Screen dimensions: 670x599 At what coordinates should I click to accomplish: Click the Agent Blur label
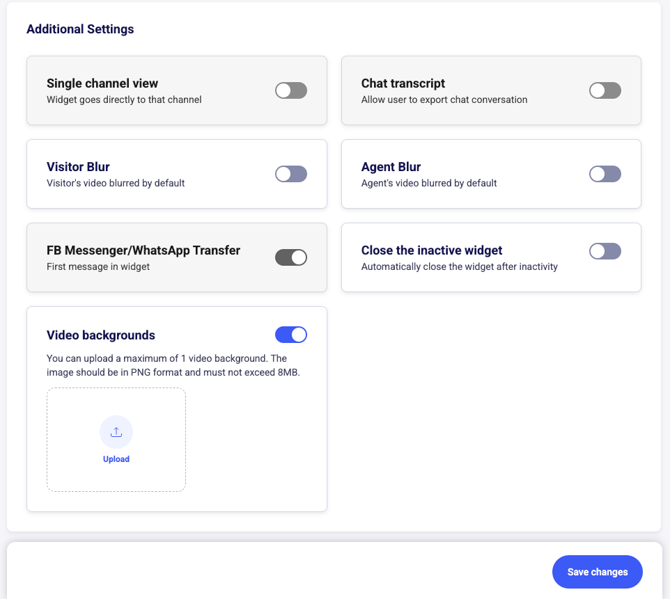[x=391, y=167]
